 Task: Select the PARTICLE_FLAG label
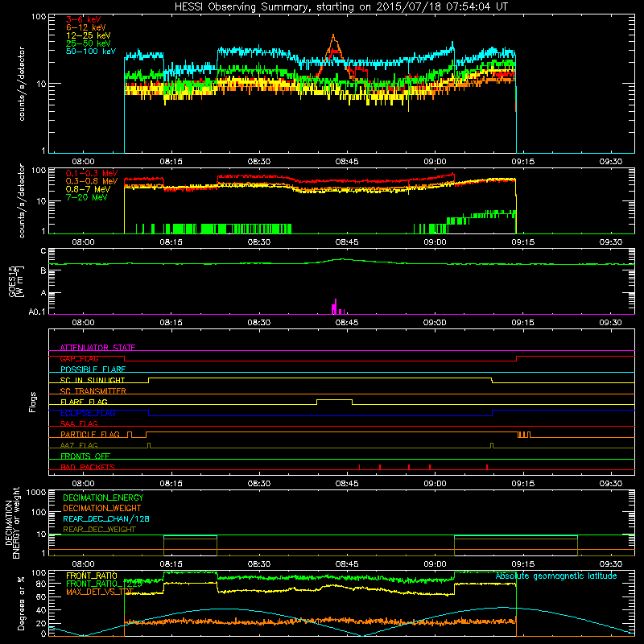pyautogui.click(x=90, y=435)
